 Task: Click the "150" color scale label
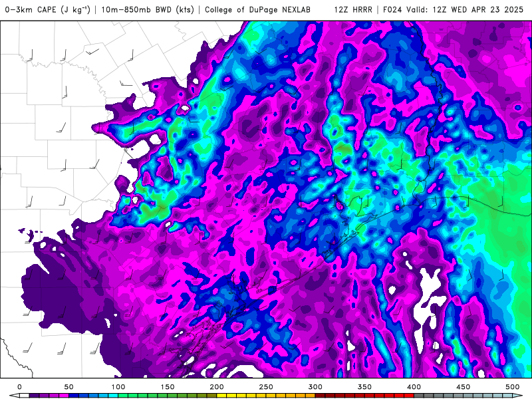168,387
